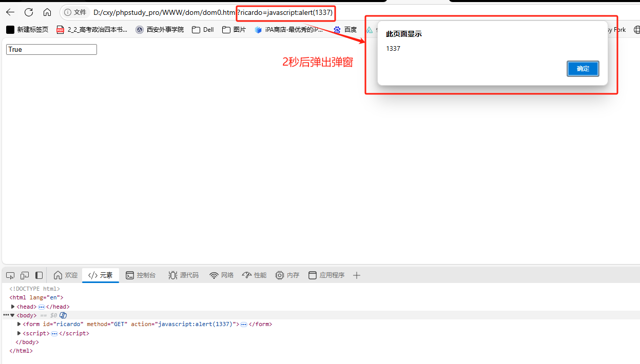Switch to the 元素 DevTools tab

(101, 275)
